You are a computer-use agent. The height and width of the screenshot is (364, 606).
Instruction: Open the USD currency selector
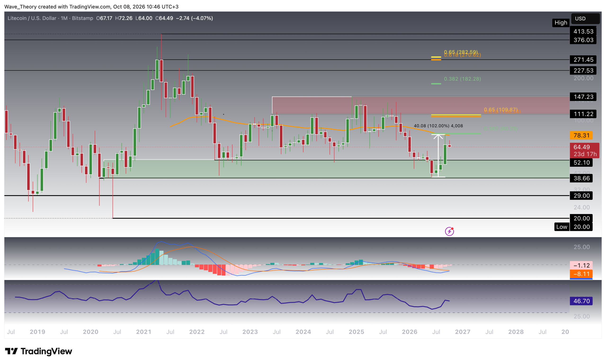click(x=585, y=19)
